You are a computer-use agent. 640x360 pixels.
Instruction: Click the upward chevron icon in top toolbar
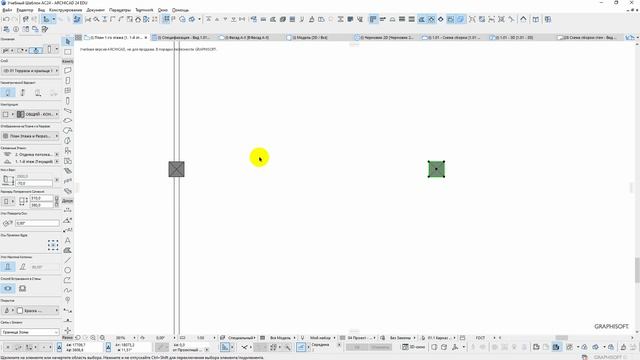523,19
